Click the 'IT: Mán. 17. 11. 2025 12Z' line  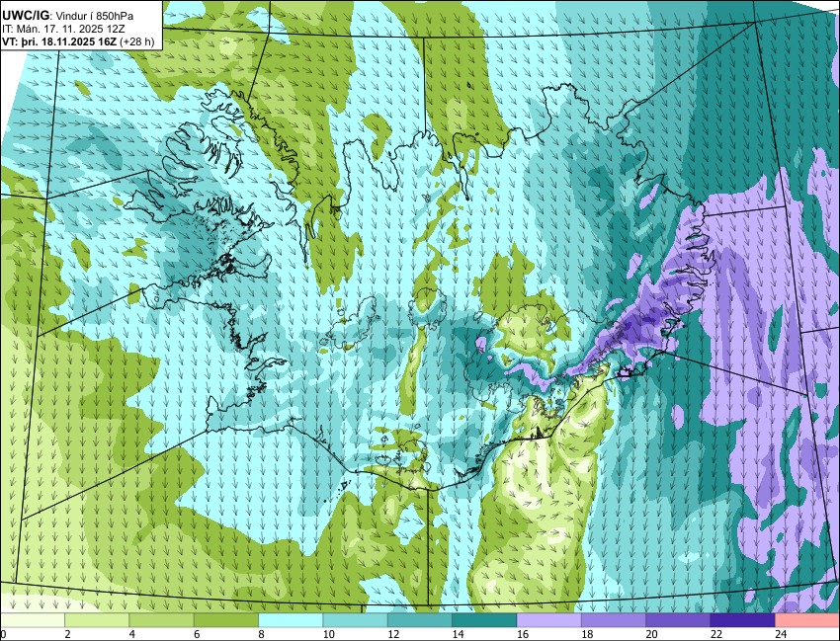click(x=63, y=30)
